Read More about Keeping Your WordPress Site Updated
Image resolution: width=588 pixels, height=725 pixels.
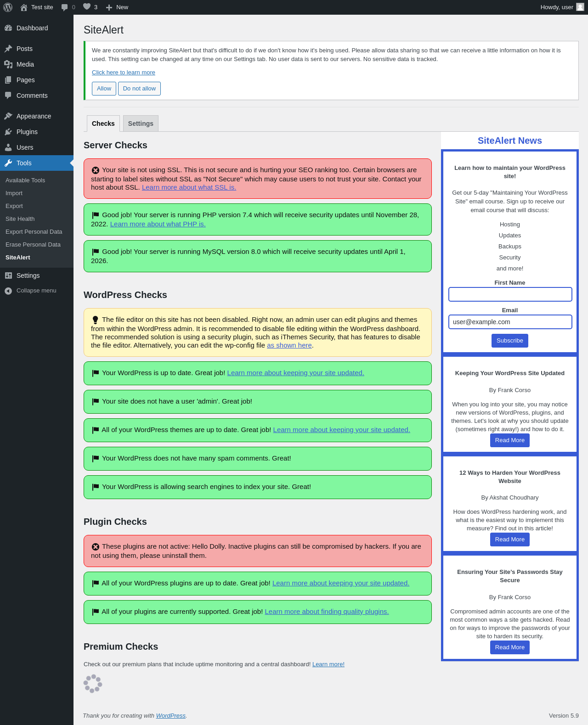click(510, 440)
